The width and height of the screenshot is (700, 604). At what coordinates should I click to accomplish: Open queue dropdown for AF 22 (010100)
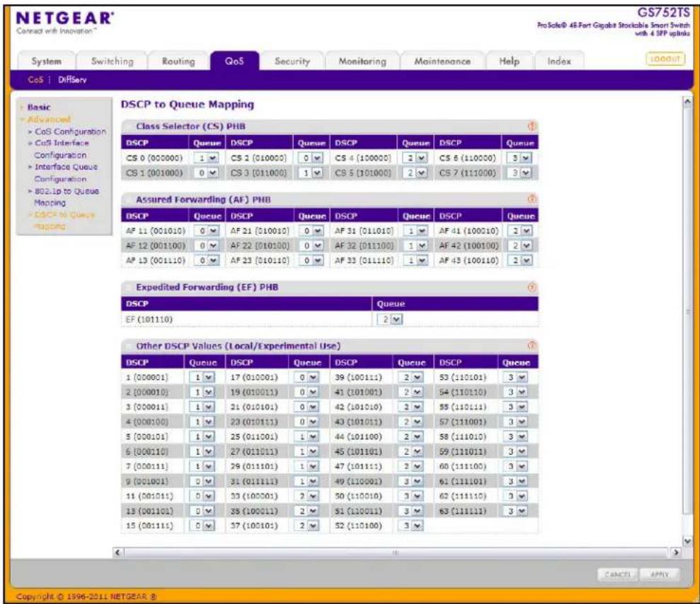[x=311, y=245]
